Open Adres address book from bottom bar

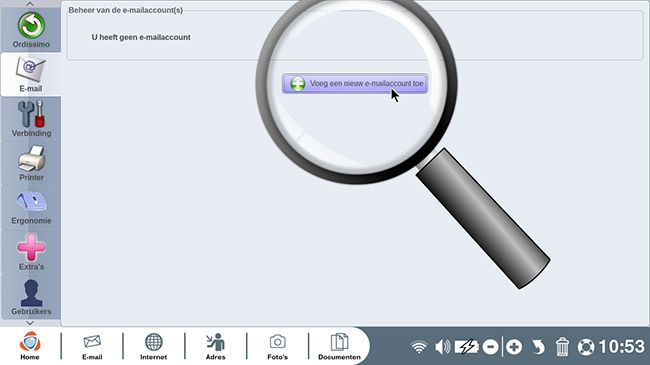pyautogui.click(x=216, y=346)
